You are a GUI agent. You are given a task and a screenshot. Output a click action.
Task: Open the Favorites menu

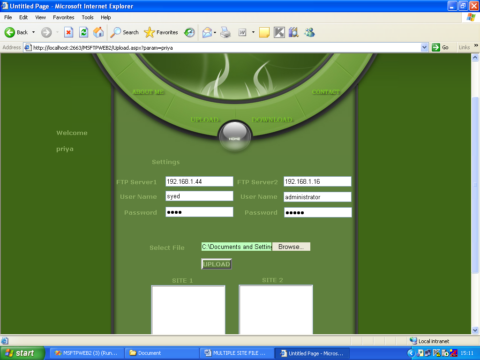63,17
